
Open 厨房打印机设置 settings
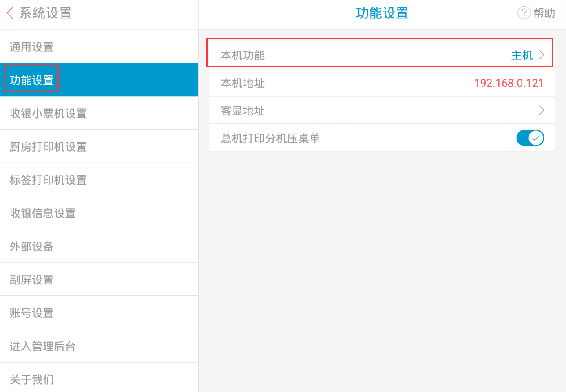[99, 146]
